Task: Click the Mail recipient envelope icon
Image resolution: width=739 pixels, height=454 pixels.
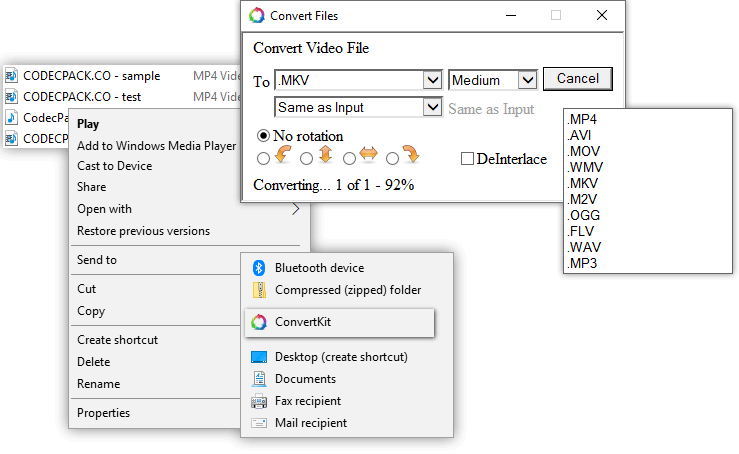Action: (259, 423)
